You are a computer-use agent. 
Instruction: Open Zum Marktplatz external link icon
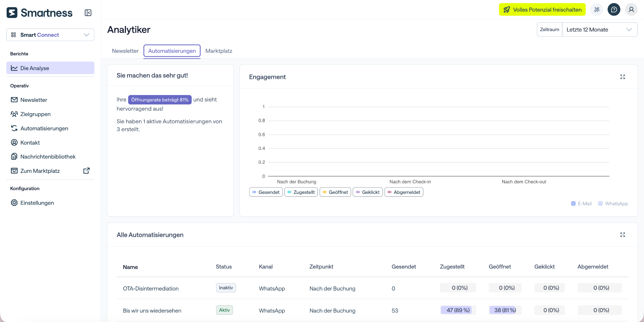86,171
